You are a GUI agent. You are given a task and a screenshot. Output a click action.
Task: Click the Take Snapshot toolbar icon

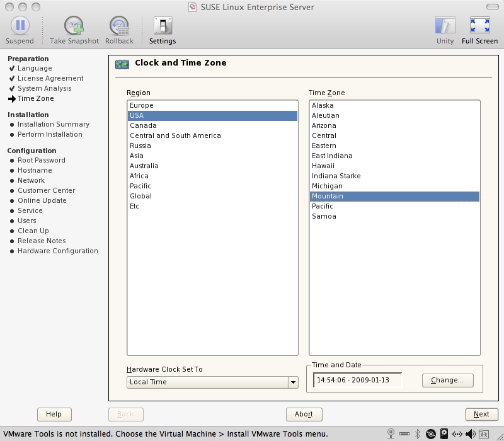tap(74, 26)
